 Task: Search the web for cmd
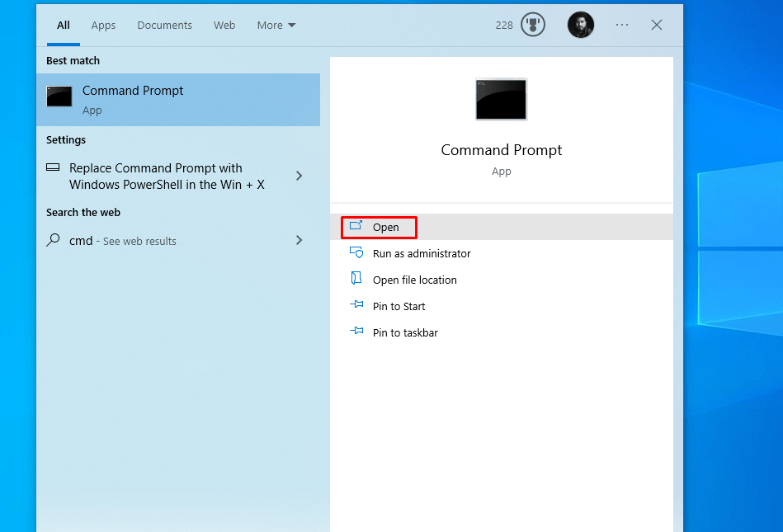point(178,241)
